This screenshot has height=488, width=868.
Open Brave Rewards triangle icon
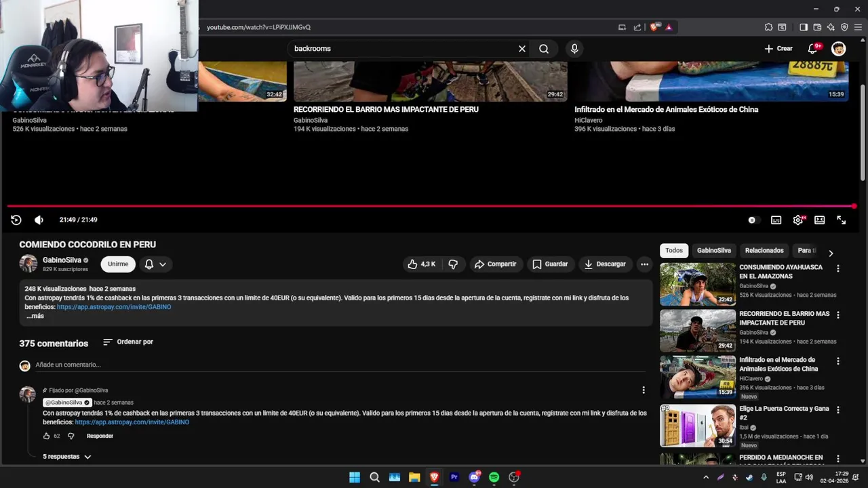669,27
